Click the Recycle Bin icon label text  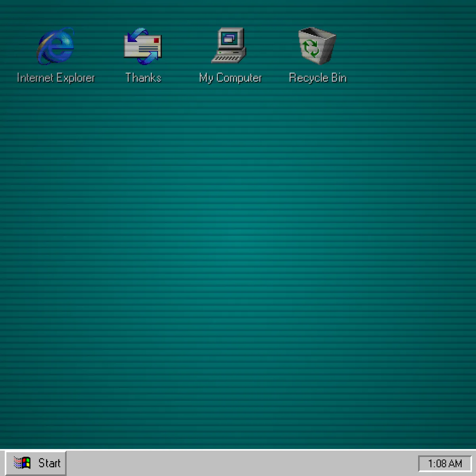(x=318, y=78)
